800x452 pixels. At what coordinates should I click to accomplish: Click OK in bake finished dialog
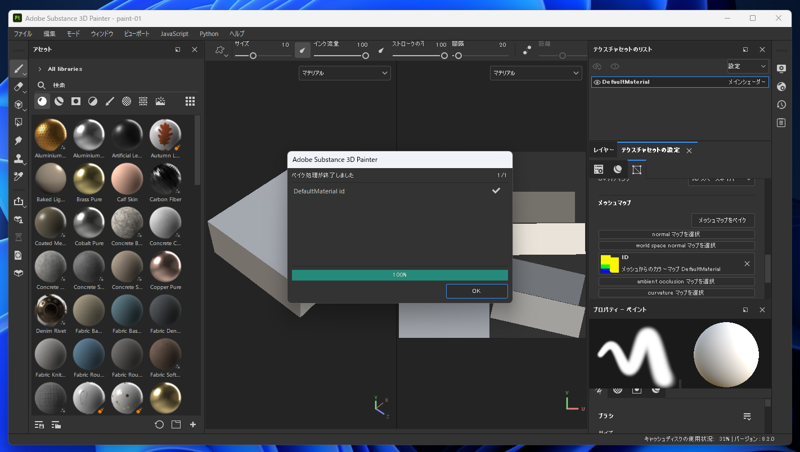pos(477,291)
